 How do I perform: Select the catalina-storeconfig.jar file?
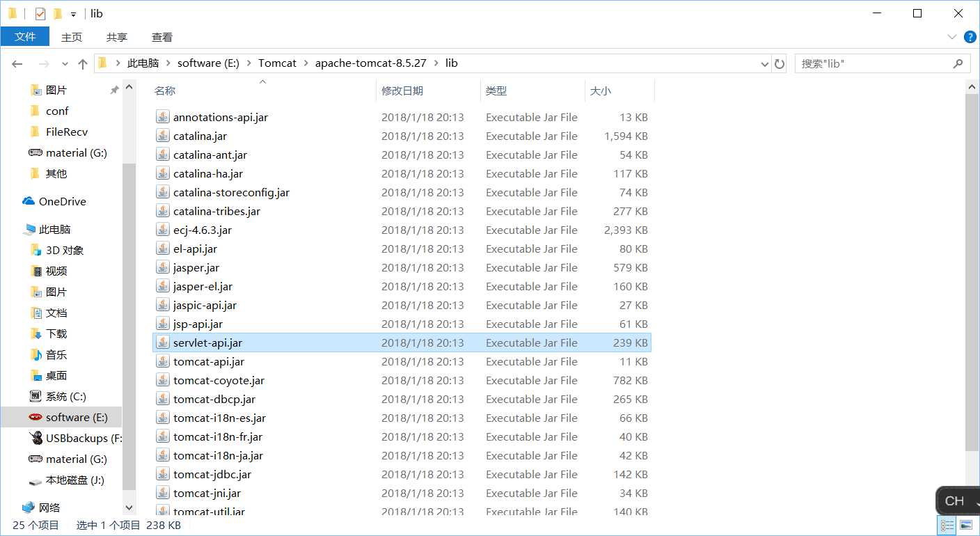pyautogui.click(x=402, y=192)
